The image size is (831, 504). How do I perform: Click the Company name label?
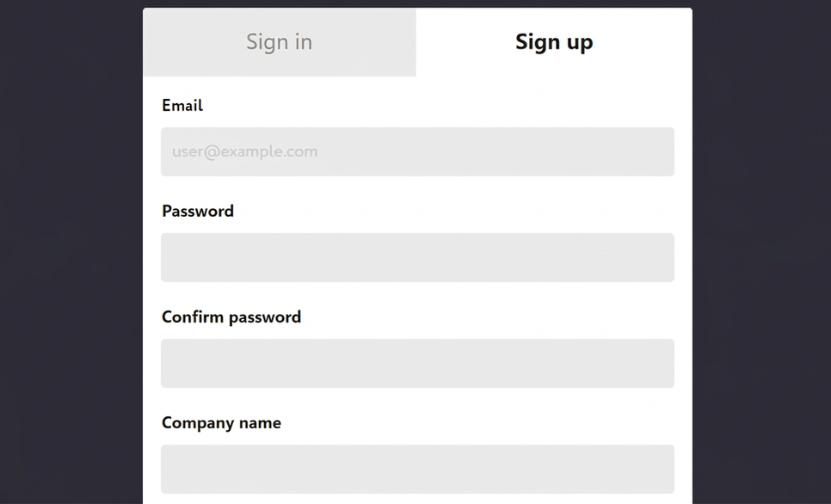point(221,423)
